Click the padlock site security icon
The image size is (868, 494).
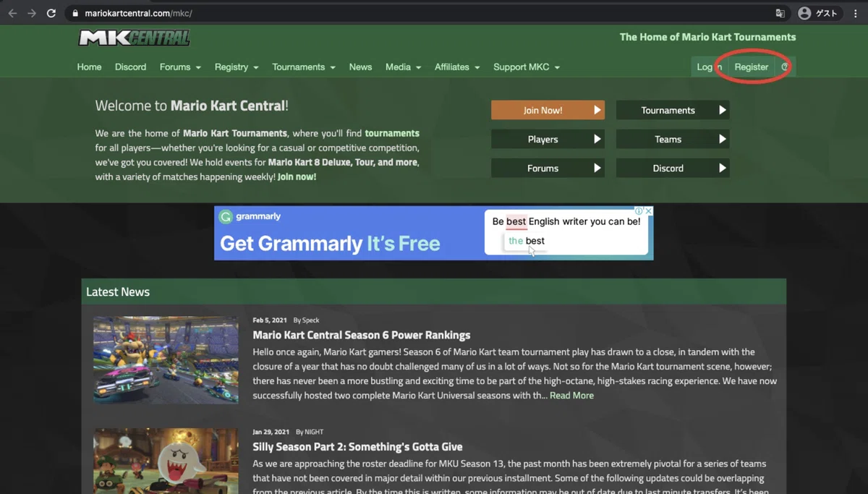75,13
